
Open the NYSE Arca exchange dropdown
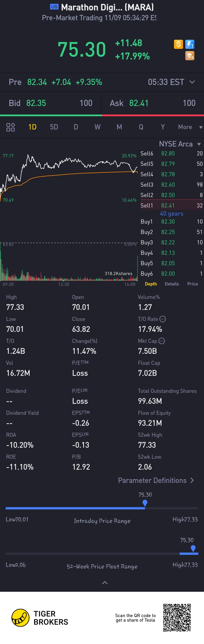click(180, 144)
